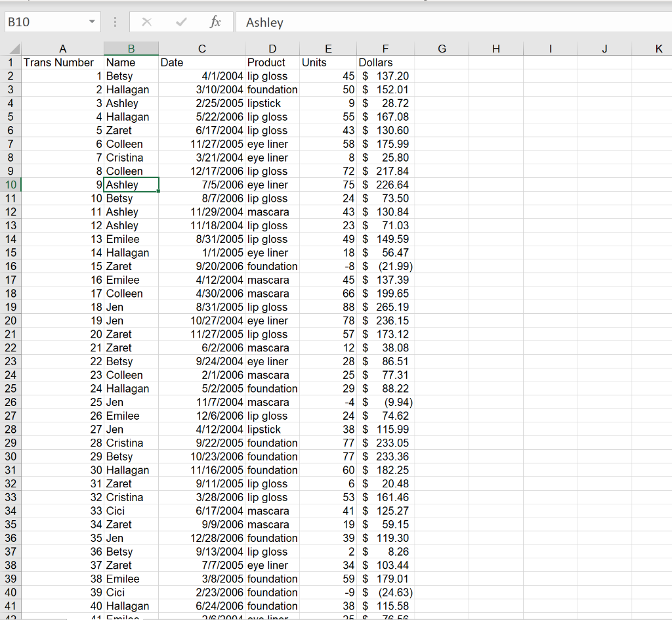This screenshot has width=672, height=620.
Task: Select the cell containing (24.63)
Action: 385,592
